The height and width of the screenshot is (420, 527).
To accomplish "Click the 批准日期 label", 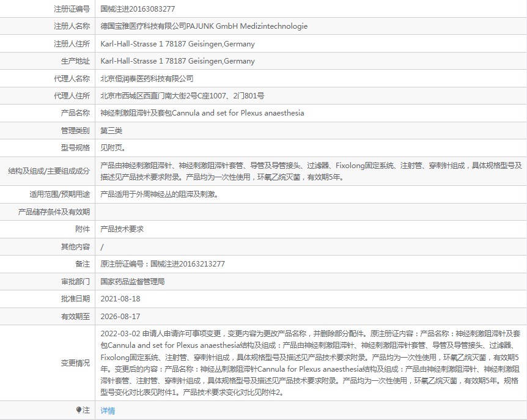I will pos(76,299).
